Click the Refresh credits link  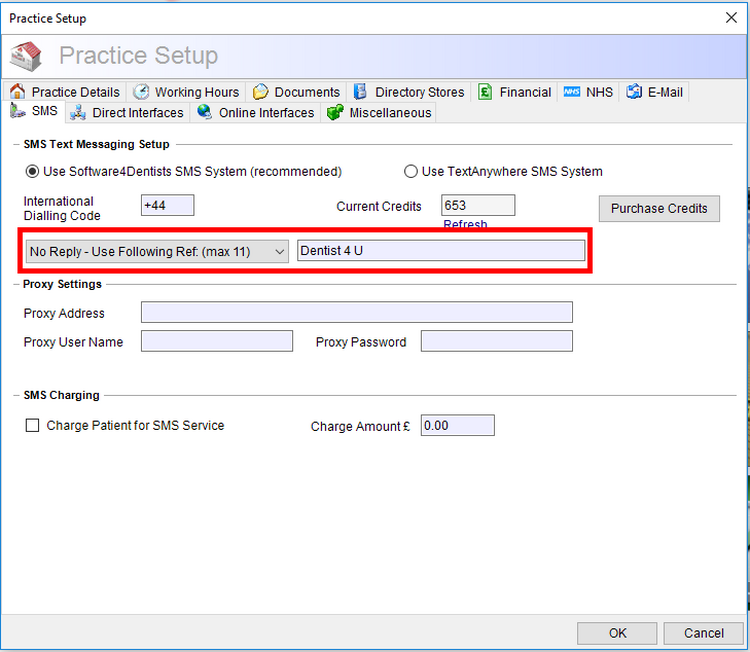[x=465, y=224]
